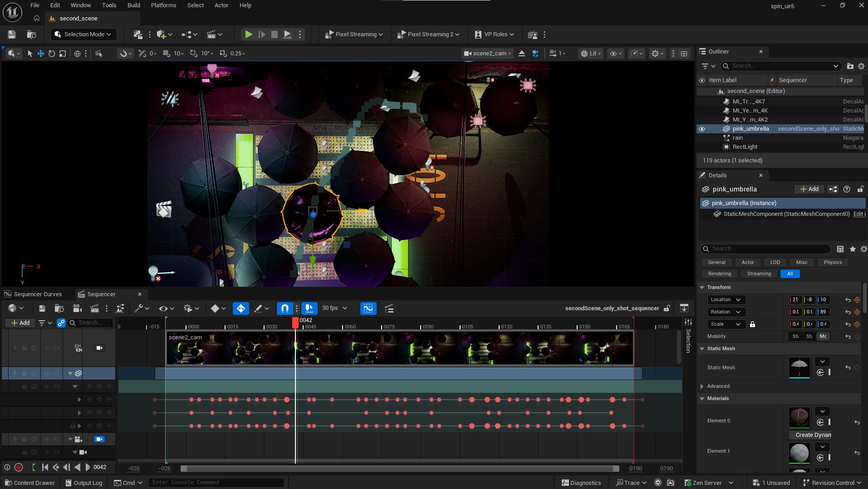Select the scale gizmo tool
868x489 pixels.
coord(63,54)
